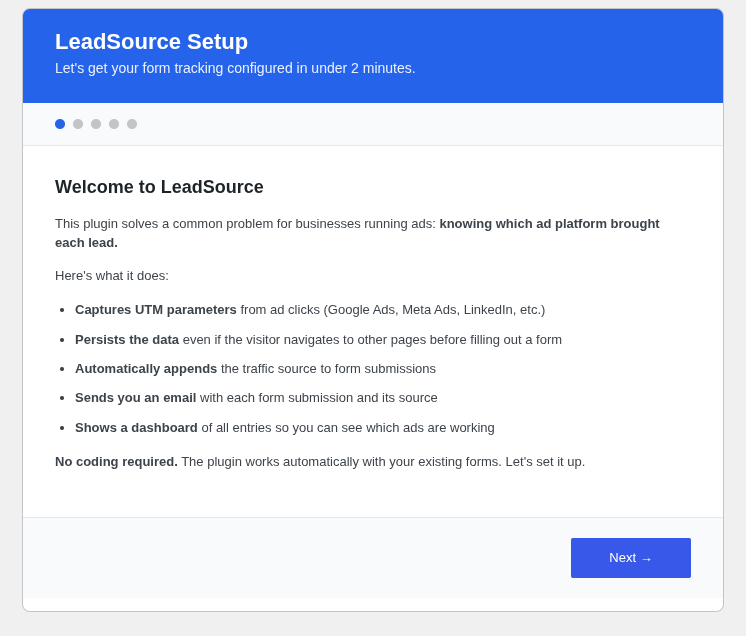Click 'Sends you an email' bullet text
This screenshot has width=746, height=636.
pyautogui.click(x=136, y=398)
